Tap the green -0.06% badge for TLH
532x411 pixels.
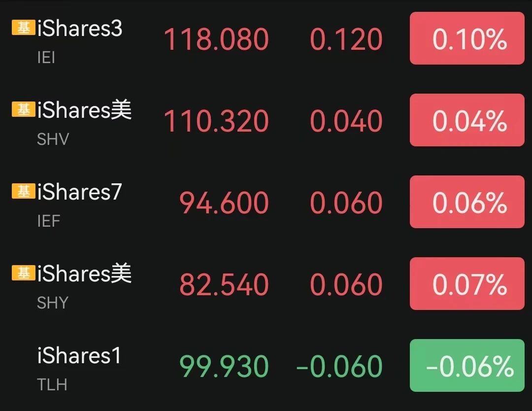[467, 366]
